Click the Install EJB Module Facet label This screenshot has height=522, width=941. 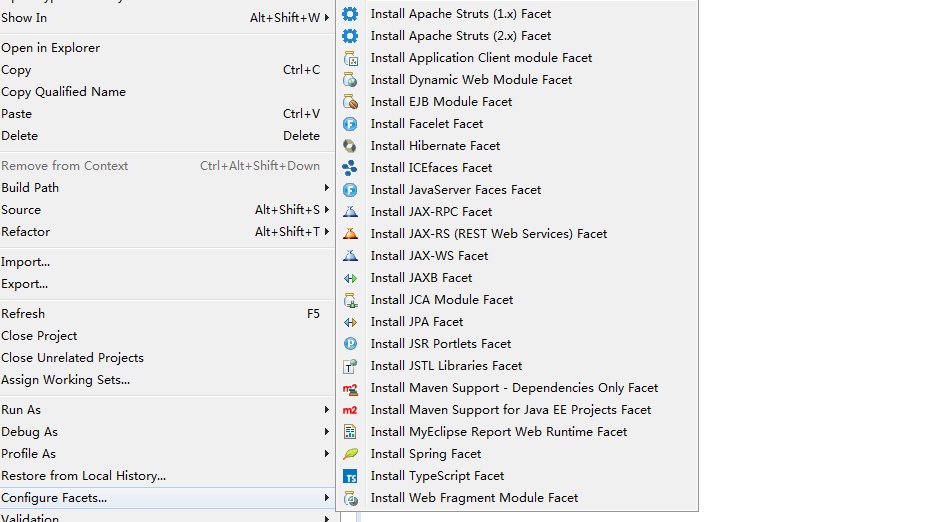441,102
